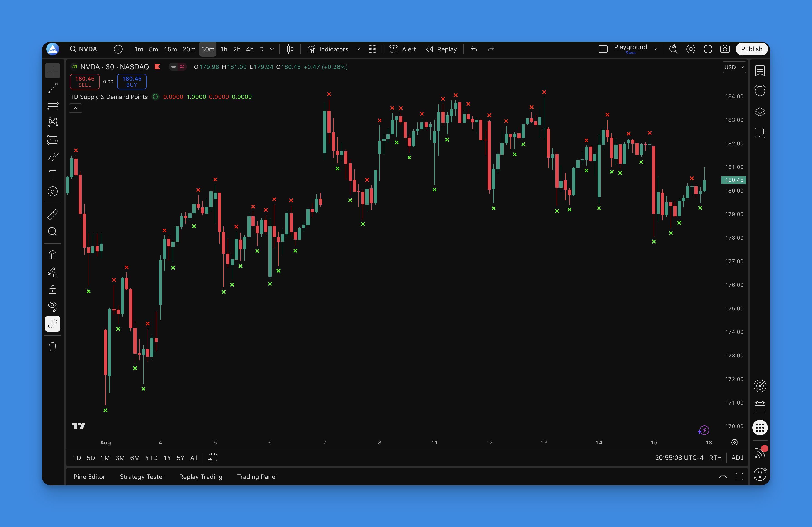Select the 1h timeframe
812x527 pixels.
(x=224, y=49)
